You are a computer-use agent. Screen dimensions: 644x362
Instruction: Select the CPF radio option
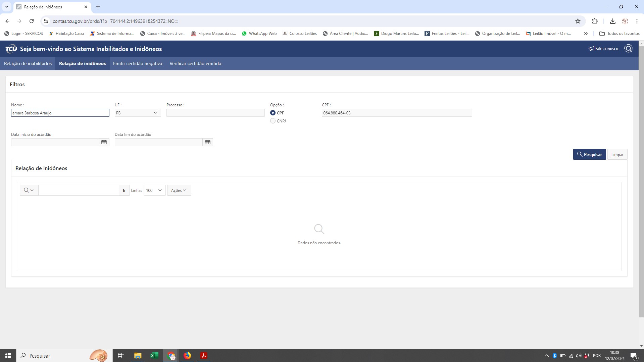tap(273, 113)
